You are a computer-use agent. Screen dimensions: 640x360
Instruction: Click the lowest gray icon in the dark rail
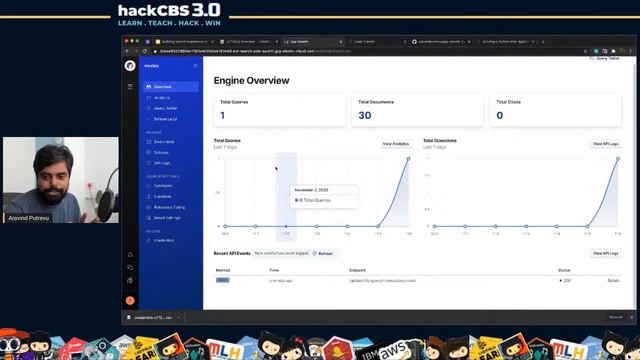[130, 280]
